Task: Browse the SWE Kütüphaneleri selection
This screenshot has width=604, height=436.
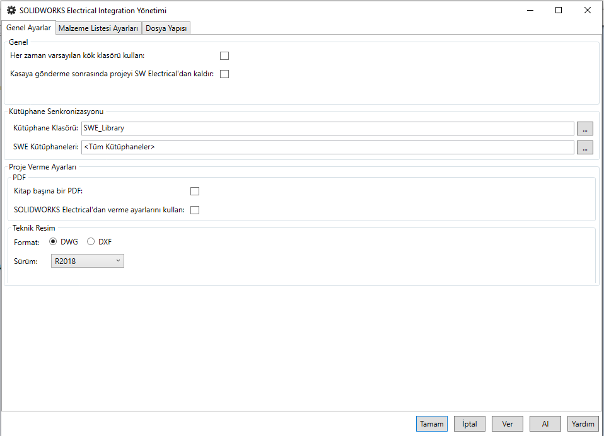Action: point(585,147)
